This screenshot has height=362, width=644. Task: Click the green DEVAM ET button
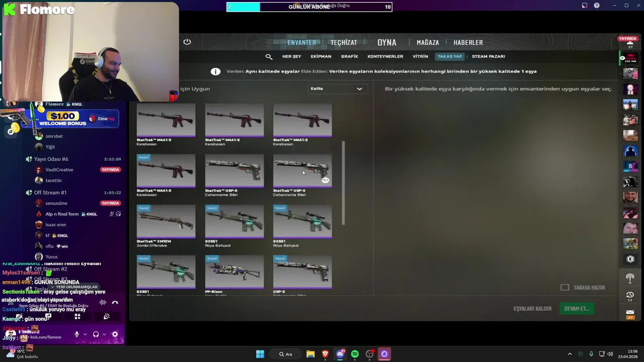click(577, 309)
